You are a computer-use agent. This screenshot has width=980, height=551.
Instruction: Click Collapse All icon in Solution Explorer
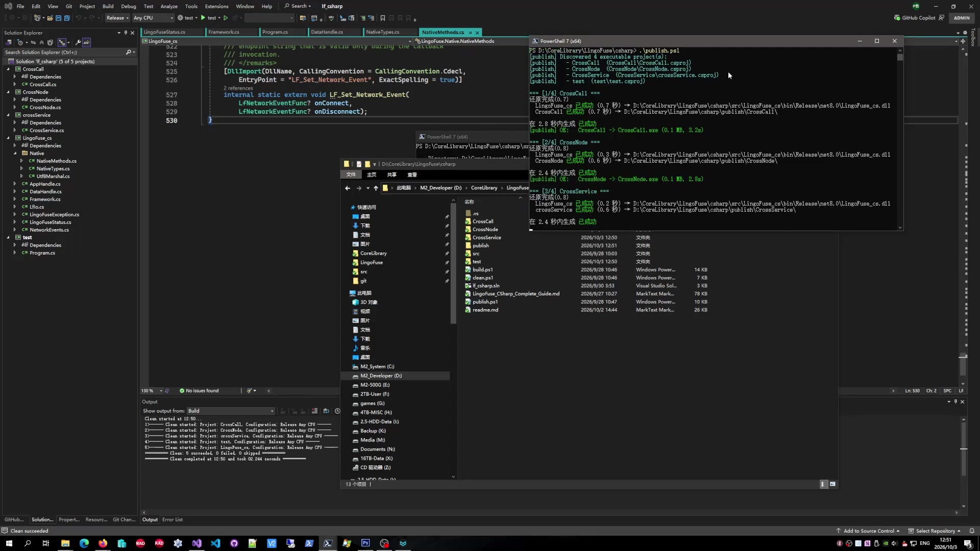point(42,42)
